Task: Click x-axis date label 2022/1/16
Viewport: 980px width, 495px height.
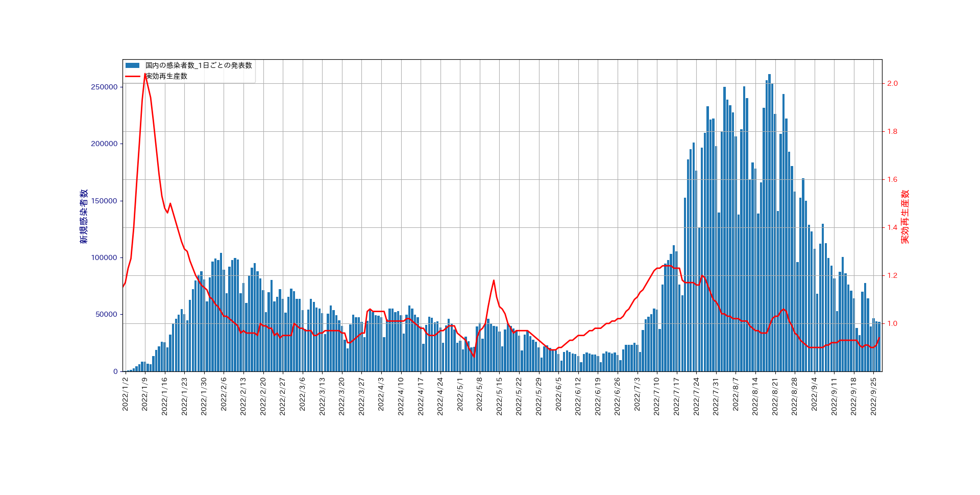Action: 164,396
